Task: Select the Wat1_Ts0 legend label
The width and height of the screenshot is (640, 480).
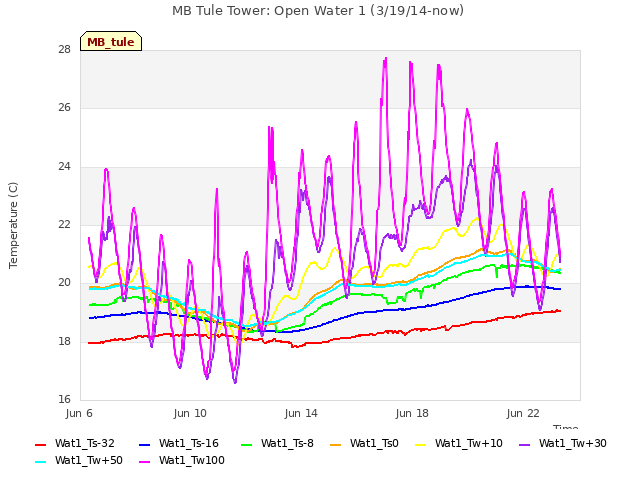Action: [x=374, y=444]
